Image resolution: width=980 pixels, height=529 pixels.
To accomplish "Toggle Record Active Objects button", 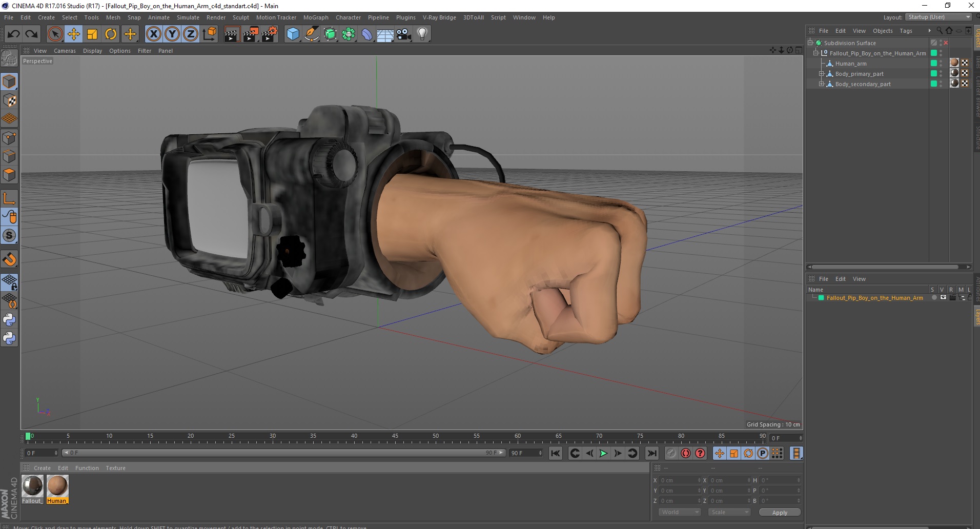I will (x=671, y=453).
